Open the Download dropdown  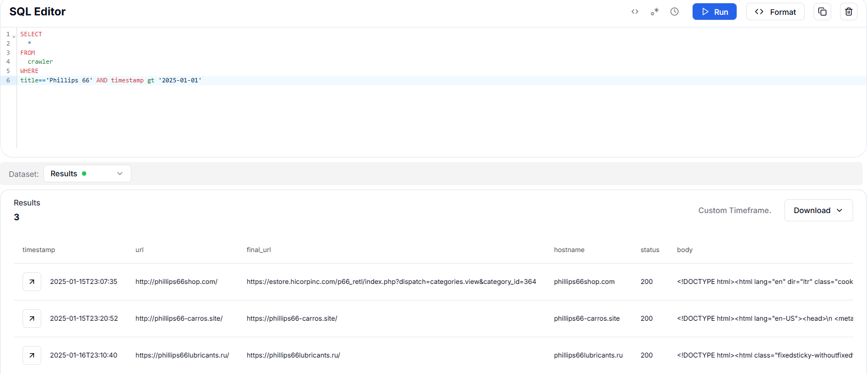(x=819, y=210)
